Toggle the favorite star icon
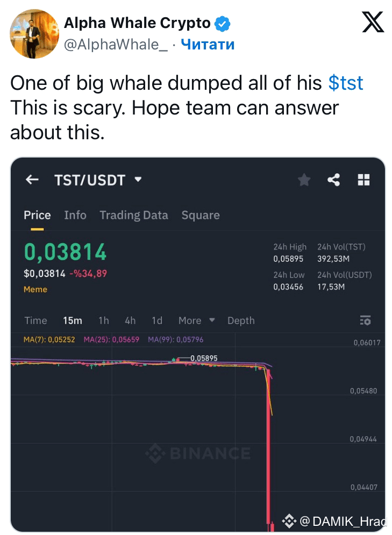This screenshot has width=392, height=535. tap(304, 180)
